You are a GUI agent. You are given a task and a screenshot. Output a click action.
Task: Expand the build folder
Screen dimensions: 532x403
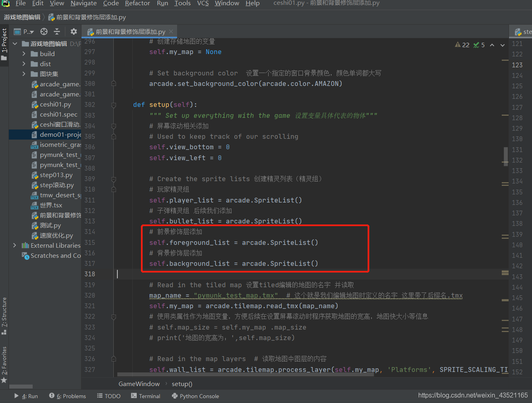(x=24, y=54)
